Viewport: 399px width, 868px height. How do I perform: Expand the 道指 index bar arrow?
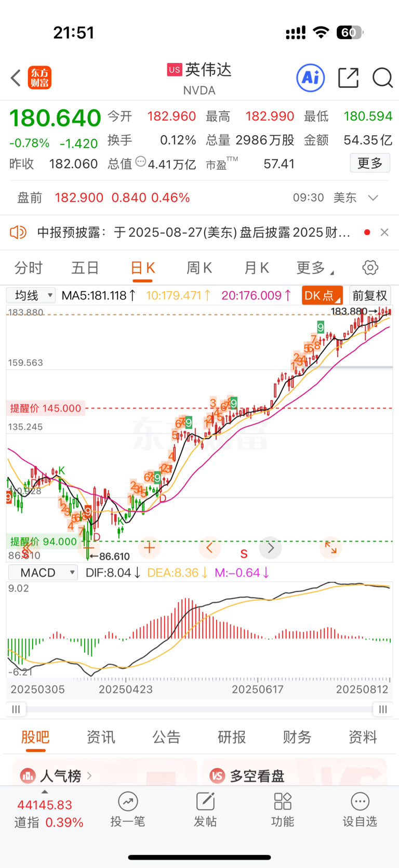click(x=45, y=792)
